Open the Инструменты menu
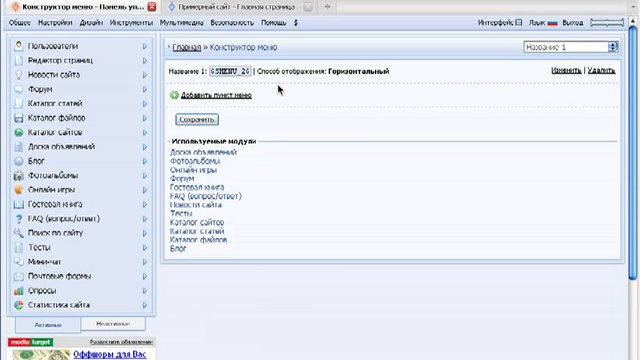The width and height of the screenshot is (640, 360). (x=131, y=23)
